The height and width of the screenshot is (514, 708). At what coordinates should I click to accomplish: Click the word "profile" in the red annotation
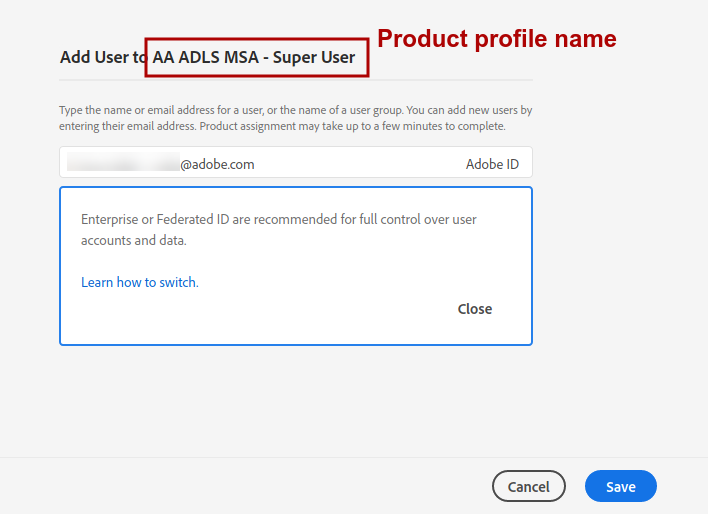[511, 40]
